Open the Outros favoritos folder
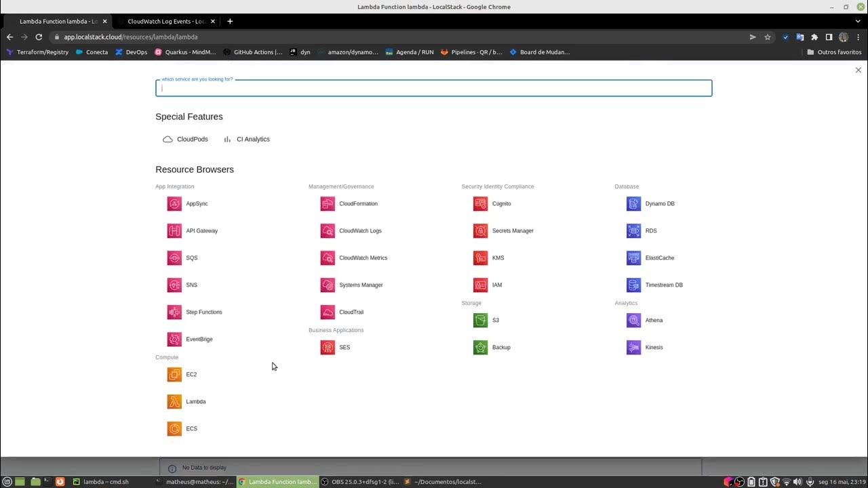This screenshot has height=488, width=868. point(834,52)
